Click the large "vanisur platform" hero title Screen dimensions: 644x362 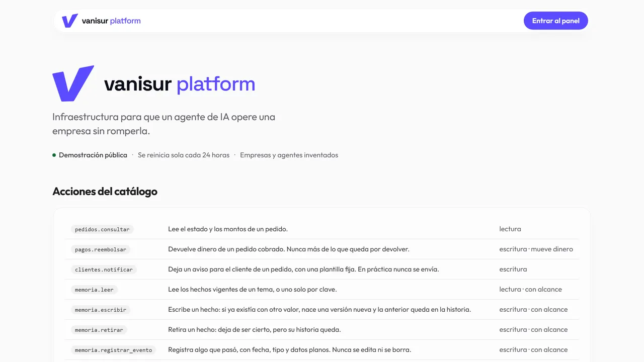click(180, 84)
